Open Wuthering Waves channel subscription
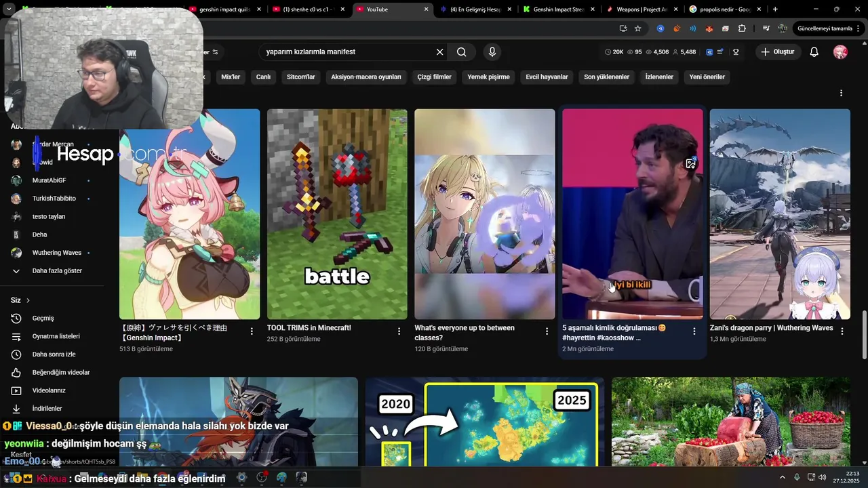The image size is (868, 488). [x=56, y=252]
